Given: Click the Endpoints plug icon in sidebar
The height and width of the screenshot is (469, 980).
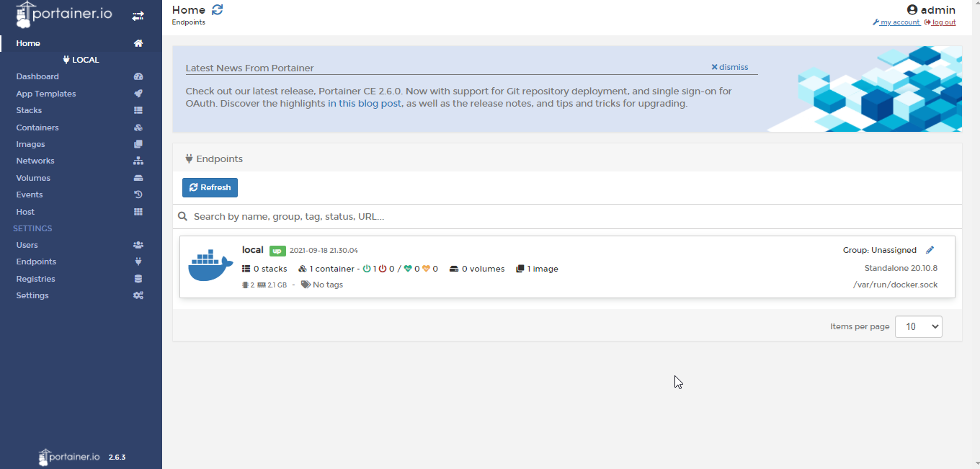Looking at the screenshot, I should click(138, 262).
